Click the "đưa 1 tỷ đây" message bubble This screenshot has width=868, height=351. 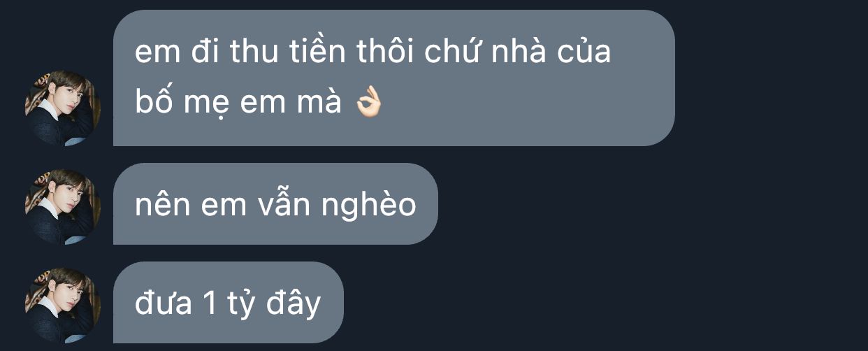(x=229, y=303)
